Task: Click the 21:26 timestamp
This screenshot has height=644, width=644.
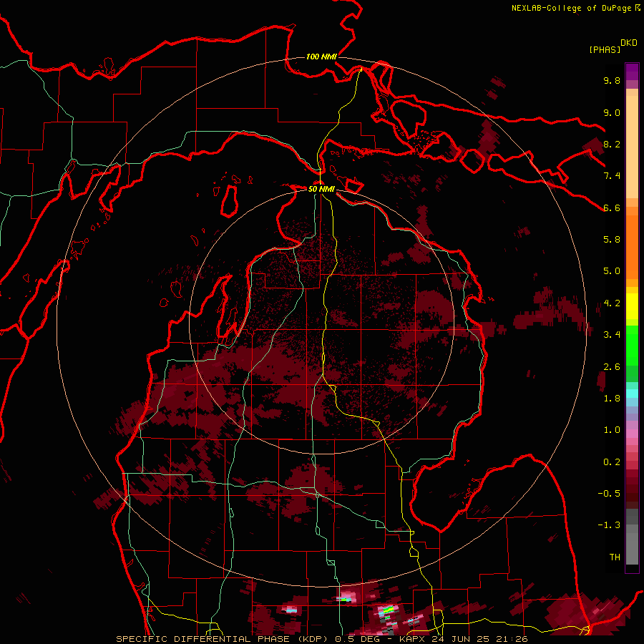Action: pyautogui.click(x=512, y=639)
